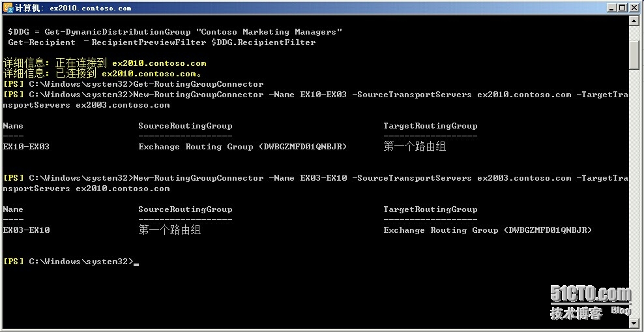Screen dimensions: 644x332
Task: Click the console window system menu icon
Action: pos(8,7)
